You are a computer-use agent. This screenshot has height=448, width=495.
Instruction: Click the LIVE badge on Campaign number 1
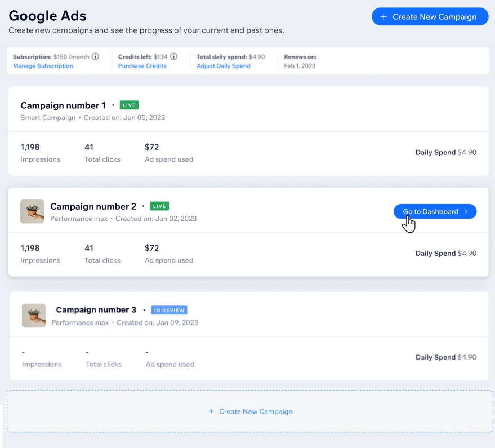tap(129, 105)
